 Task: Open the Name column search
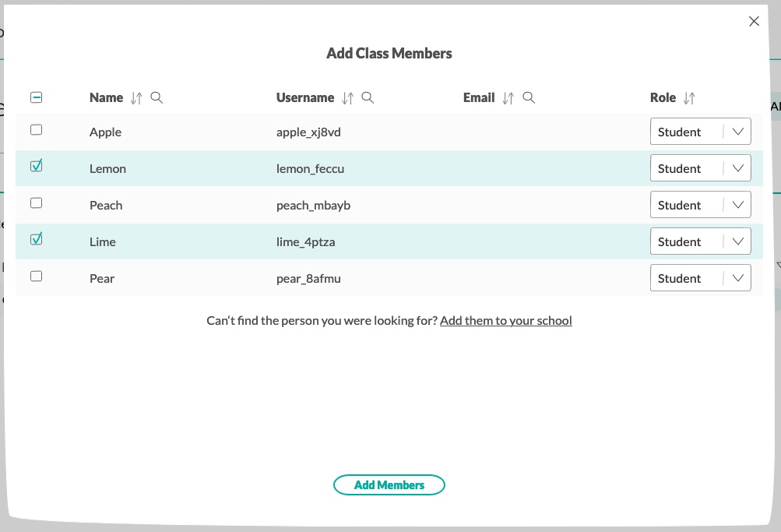click(157, 97)
